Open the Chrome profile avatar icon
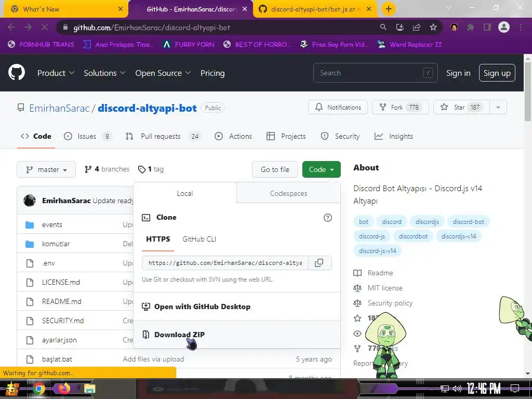 click(x=504, y=27)
